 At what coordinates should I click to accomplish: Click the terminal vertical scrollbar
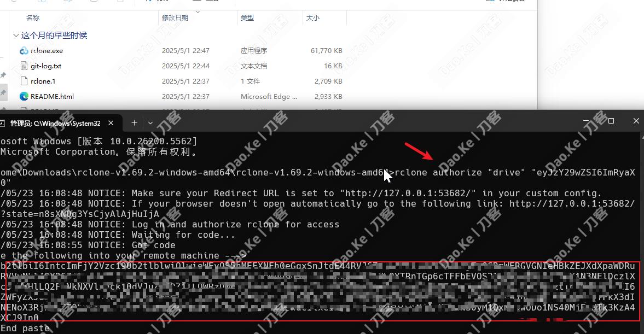(642, 233)
